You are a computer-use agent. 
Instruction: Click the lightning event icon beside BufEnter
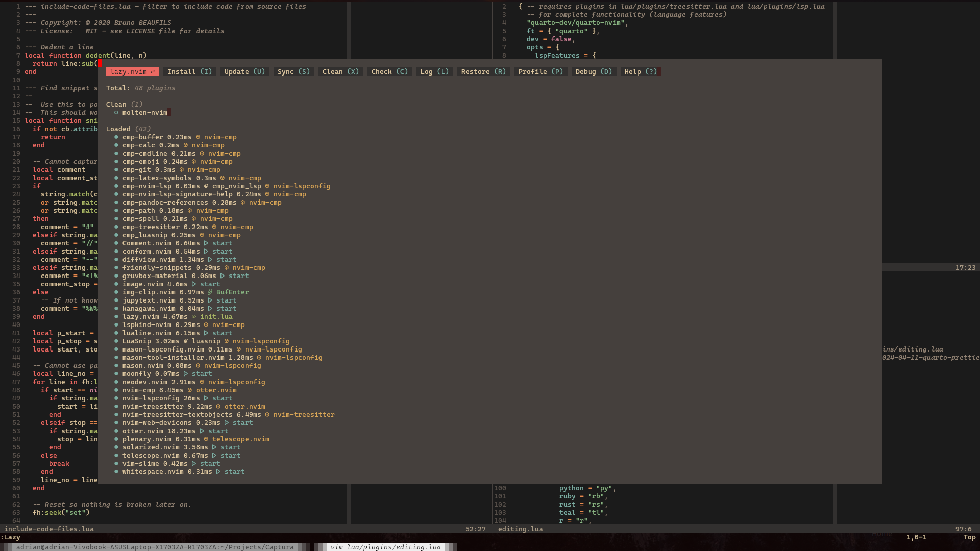point(210,292)
